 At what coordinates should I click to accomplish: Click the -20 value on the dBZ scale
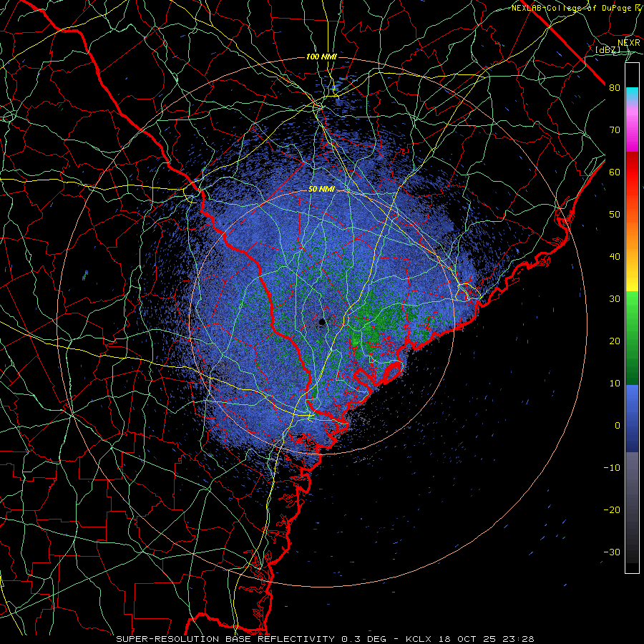(612, 509)
